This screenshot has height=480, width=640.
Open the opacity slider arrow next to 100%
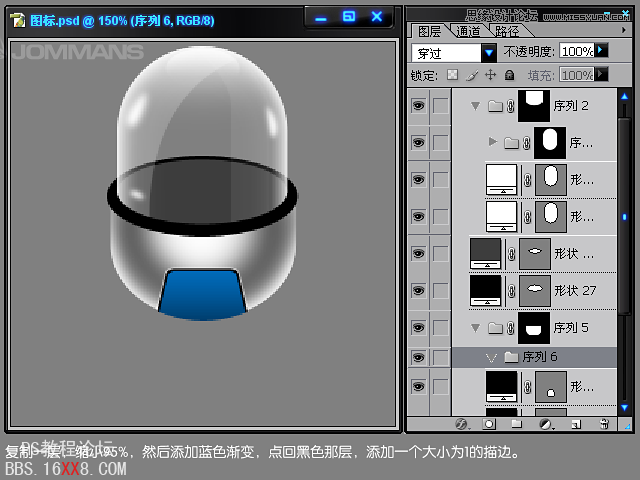point(601,51)
